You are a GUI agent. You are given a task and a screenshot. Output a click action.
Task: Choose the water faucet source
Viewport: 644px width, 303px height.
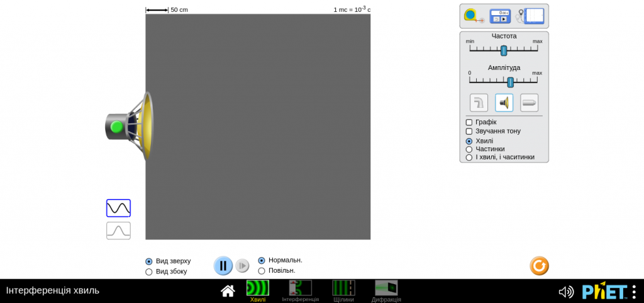(x=479, y=103)
